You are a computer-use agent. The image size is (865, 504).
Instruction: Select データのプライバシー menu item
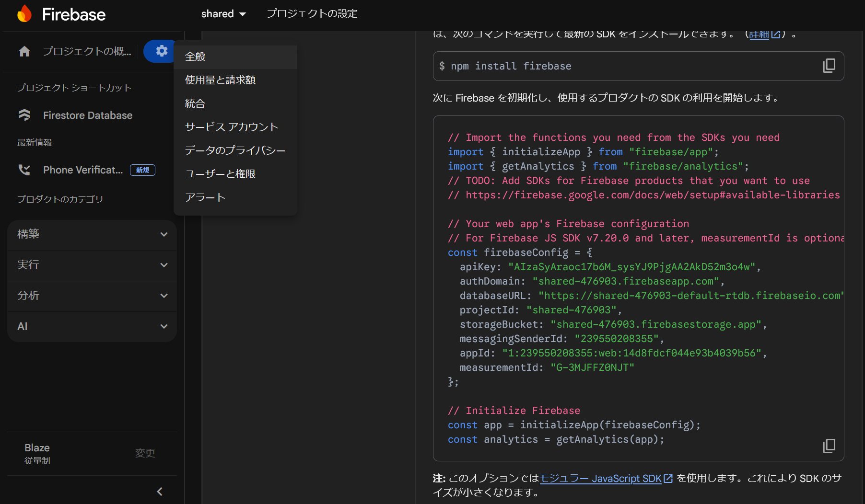pyautogui.click(x=235, y=150)
